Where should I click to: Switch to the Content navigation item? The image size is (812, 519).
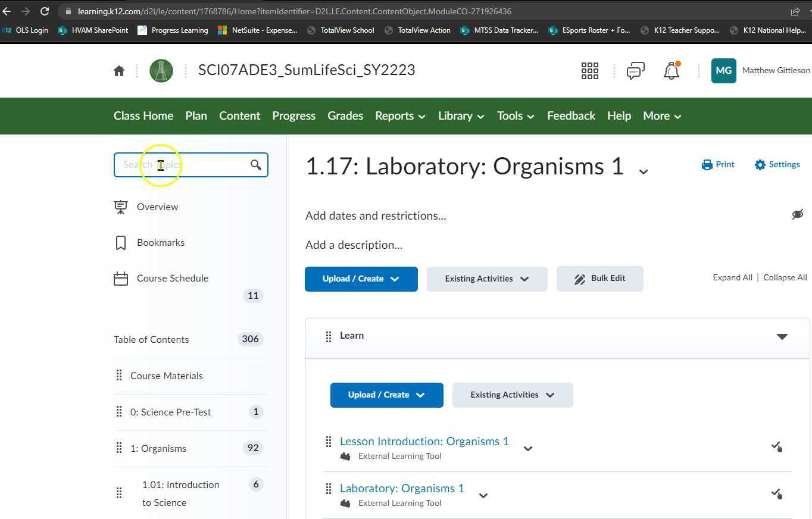coord(239,115)
